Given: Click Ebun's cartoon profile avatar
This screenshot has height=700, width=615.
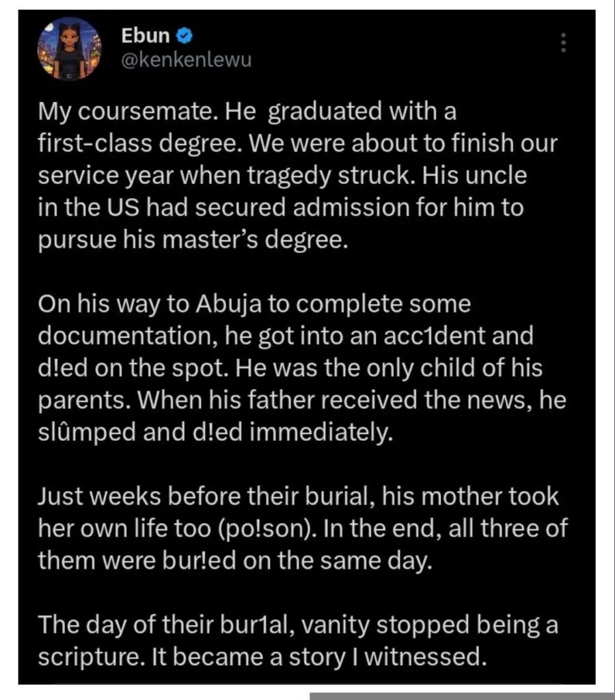Looking at the screenshot, I should click(70, 49).
